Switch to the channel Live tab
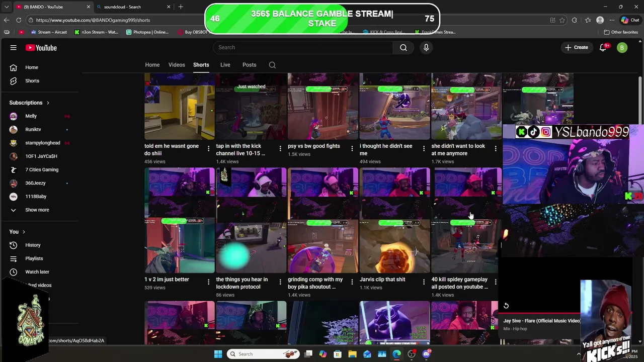644x362 pixels. tap(225, 65)
